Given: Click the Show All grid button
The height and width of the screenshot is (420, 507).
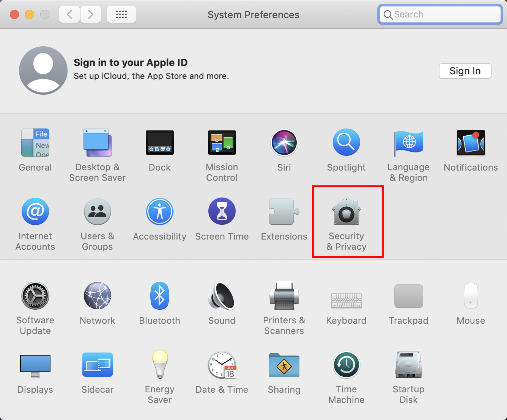Looking at the screenshot, I should tap(121, 14).
